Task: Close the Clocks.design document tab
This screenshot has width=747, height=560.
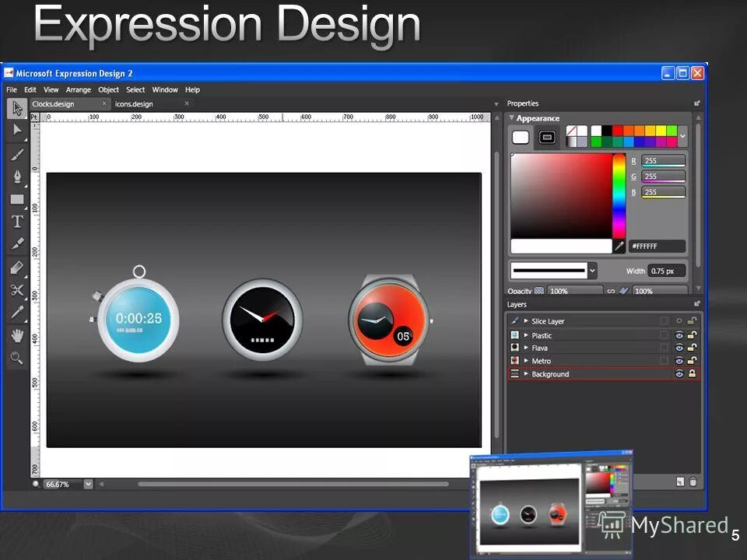Action: click(x=103, y=102)
